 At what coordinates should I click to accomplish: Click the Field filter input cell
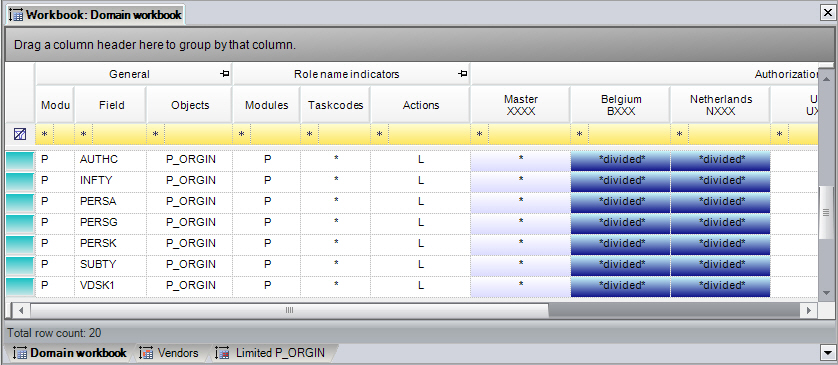click(x=117, y=135)
